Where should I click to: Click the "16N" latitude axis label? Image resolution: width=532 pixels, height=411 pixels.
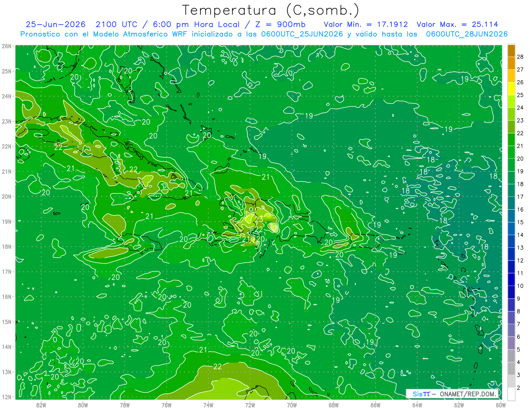7,297
